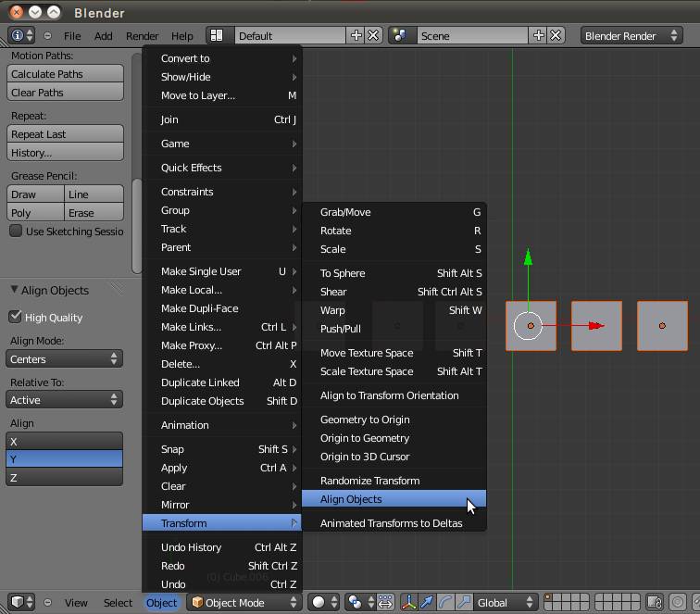Toggle the Y align axis

[x=65, y=459]
